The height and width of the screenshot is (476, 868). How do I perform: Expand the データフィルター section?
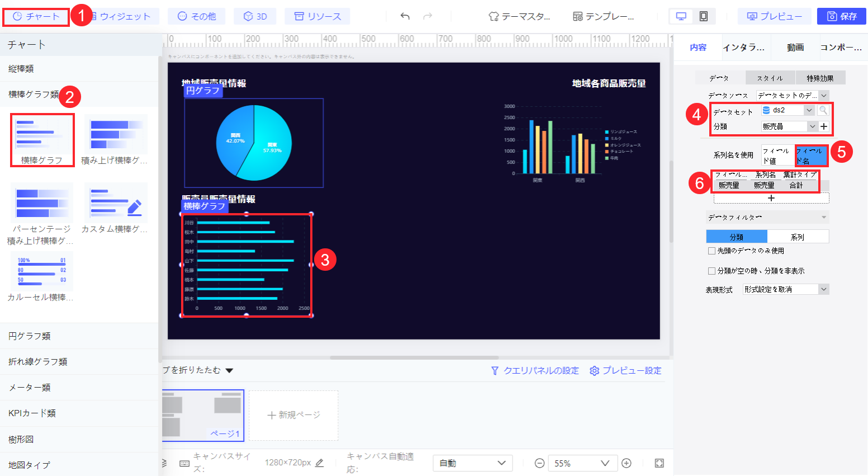(767, 217)
